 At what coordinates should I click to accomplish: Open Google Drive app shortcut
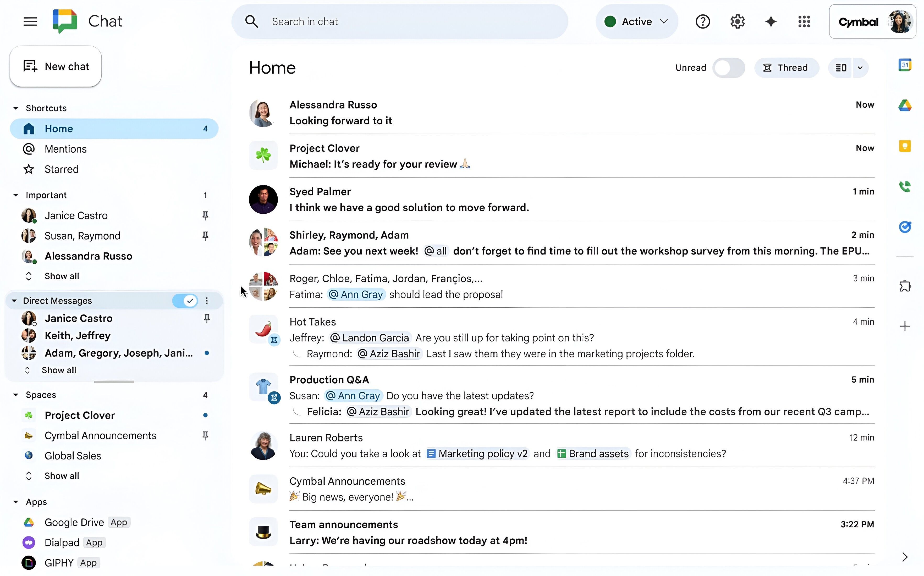pos(74,522)
